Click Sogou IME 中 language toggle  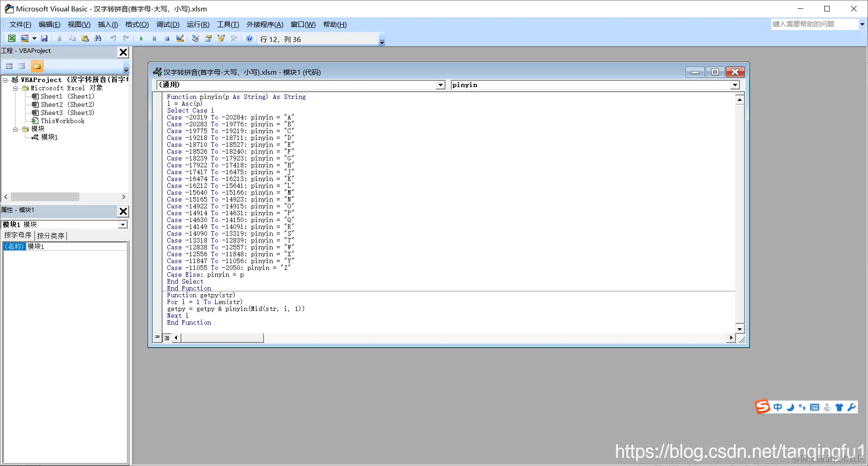(778, 407)
